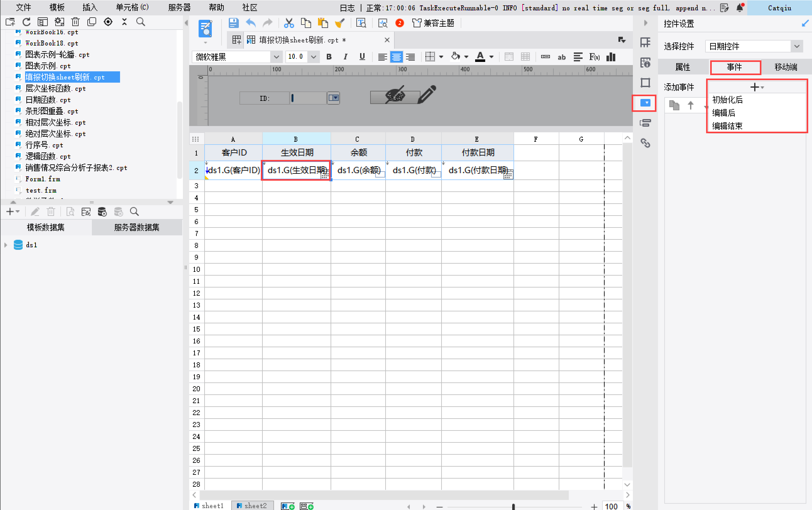Viewport: 812px width, 510px height.
Task: Open the 服务器 menu
Action: pyautogui.click(x=179, y=8)
